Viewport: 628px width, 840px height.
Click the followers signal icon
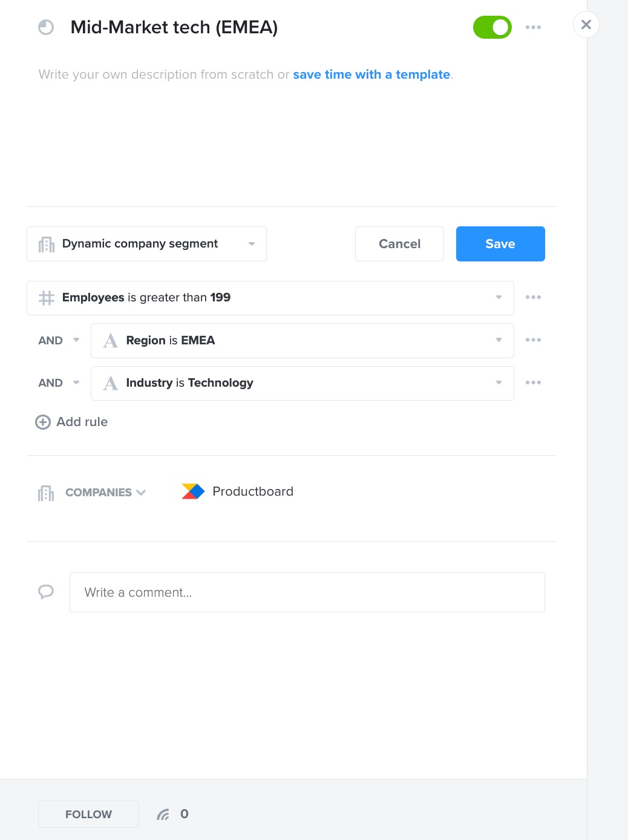point(163,815)
